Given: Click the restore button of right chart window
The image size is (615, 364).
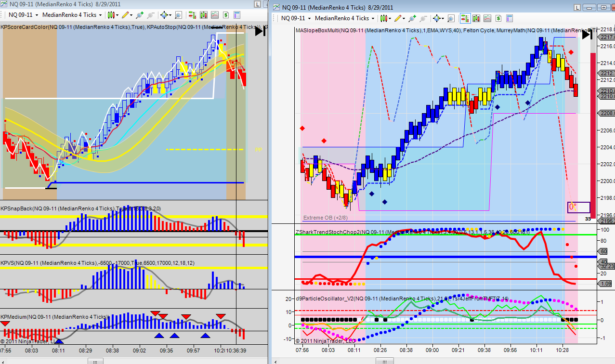Looking at the screenshot, I should coord(604,8).
